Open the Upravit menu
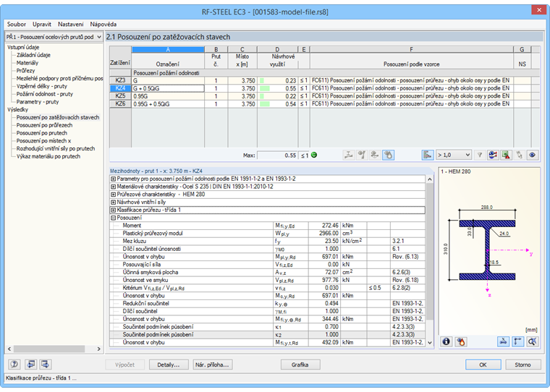 coord(42,24)
